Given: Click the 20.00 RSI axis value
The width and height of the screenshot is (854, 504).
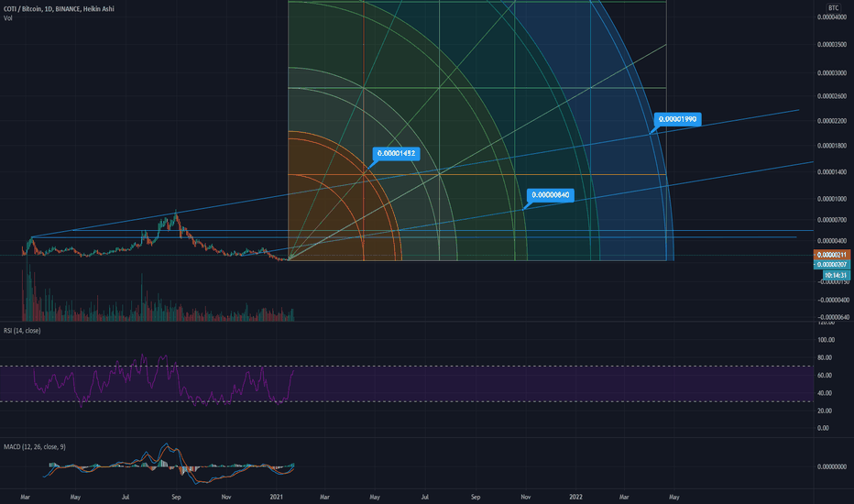Looking at the screenshot, I should point(825,411).
